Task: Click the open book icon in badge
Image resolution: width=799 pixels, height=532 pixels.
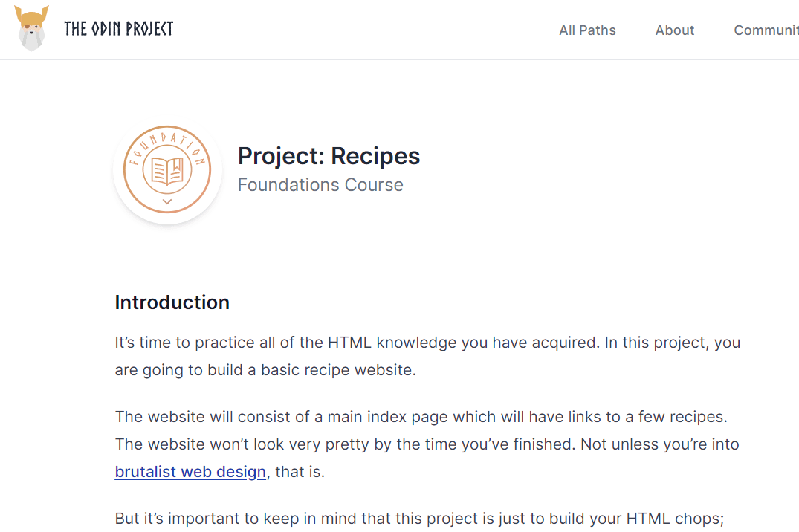Action: tap(167, 170)
